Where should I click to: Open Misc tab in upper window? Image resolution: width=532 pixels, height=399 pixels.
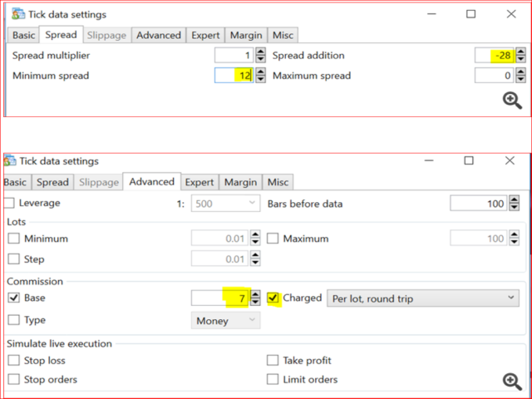point(283,35)
